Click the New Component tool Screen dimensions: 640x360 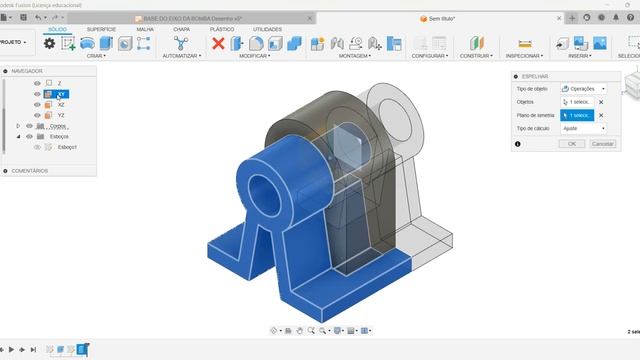(x=318, y=43)
